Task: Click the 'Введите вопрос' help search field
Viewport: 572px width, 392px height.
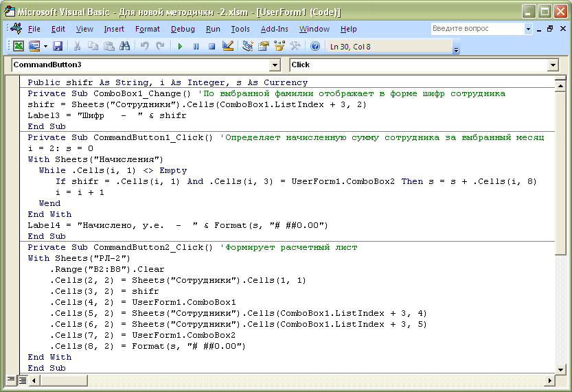Action: [477, 28]
